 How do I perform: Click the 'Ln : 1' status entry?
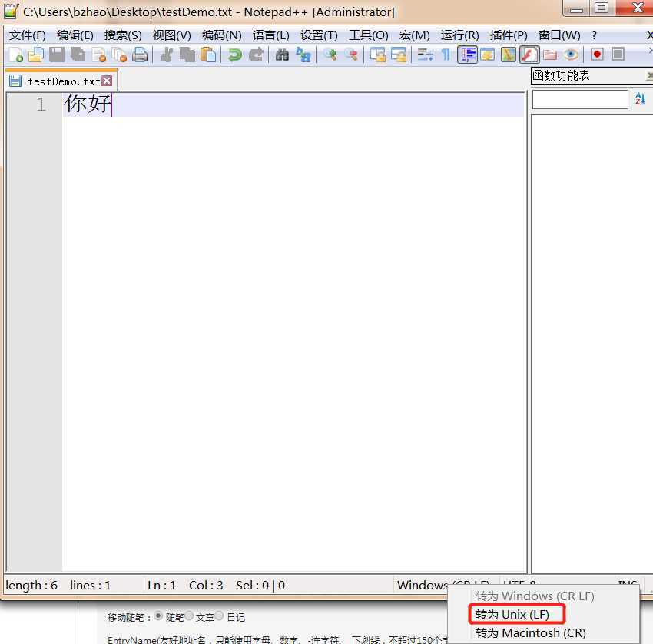tap(162, 586)
